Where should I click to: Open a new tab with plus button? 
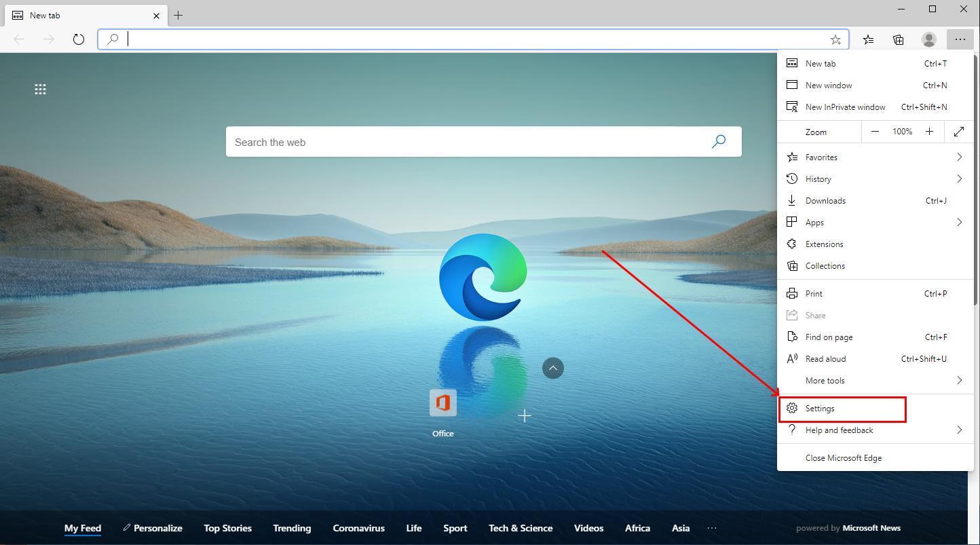coord(178,15)
